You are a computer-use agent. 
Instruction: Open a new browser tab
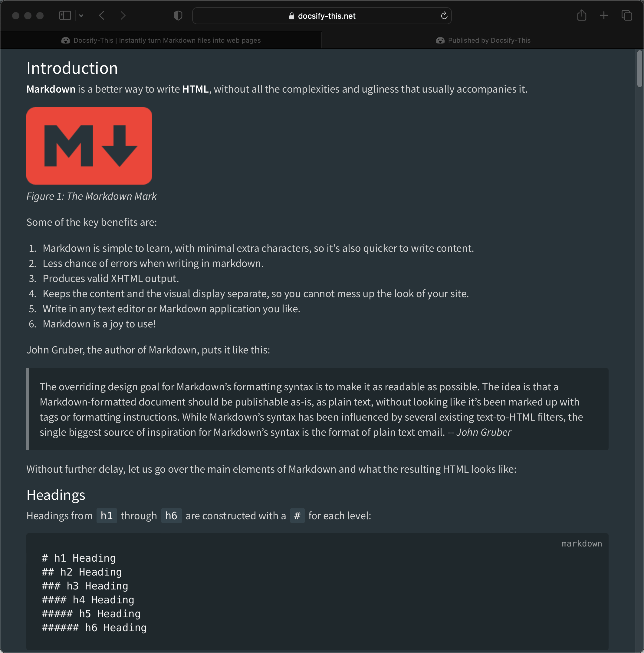click(x=603, y=15)
